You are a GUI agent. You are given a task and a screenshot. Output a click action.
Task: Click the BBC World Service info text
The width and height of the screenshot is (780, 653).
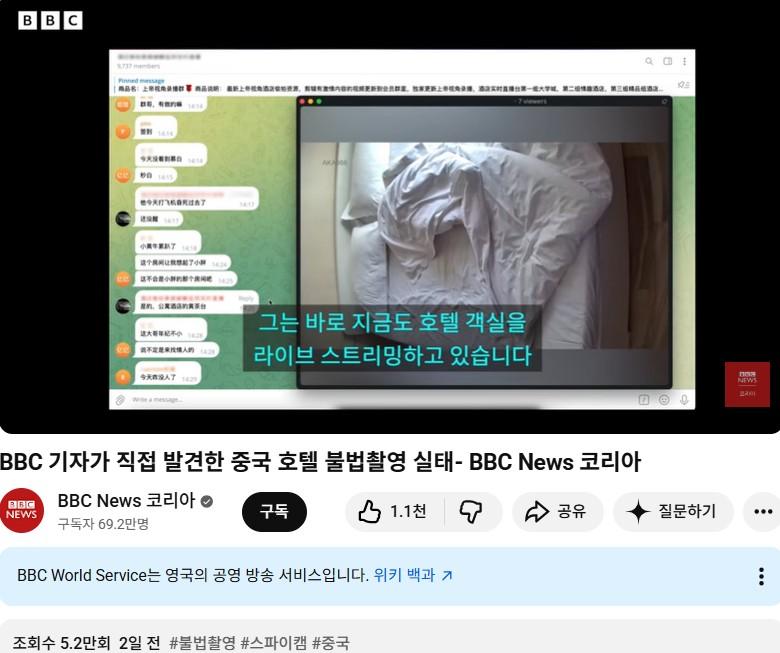coord(193,575)
